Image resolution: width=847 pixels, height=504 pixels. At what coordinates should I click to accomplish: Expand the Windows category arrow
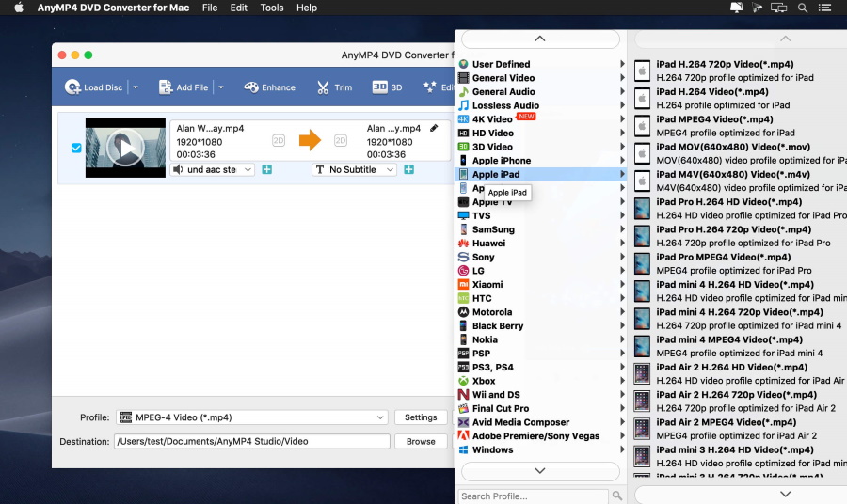coord(622,449)
